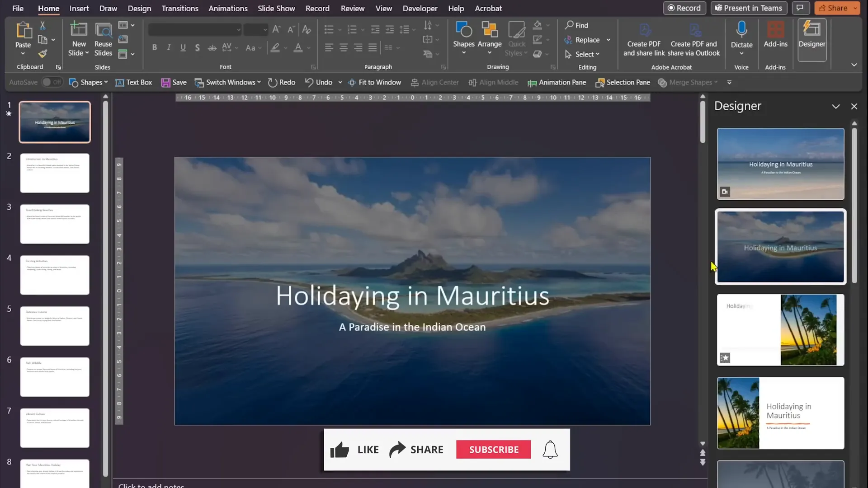Screen dimensions: 868x488
Task: Open the font size dropdown
Action: 265,30
